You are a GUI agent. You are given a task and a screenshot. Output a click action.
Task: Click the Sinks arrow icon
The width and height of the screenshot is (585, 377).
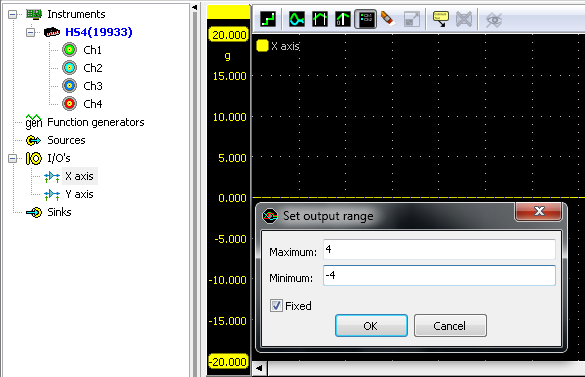pos(34,212)
